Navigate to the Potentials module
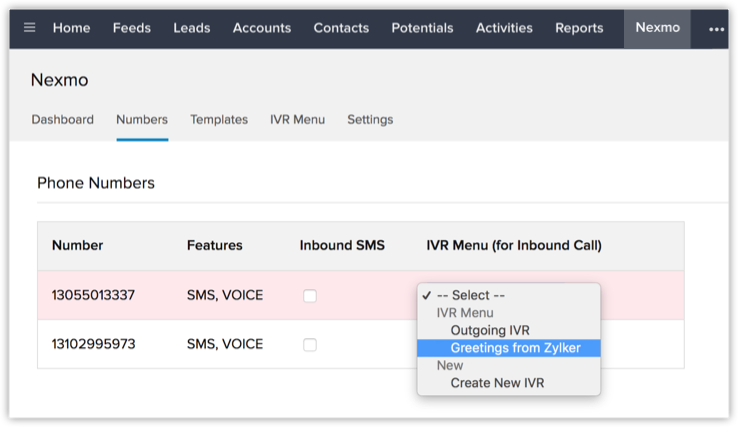The height and width of the screenshot is (427, 738). [422, 28]
